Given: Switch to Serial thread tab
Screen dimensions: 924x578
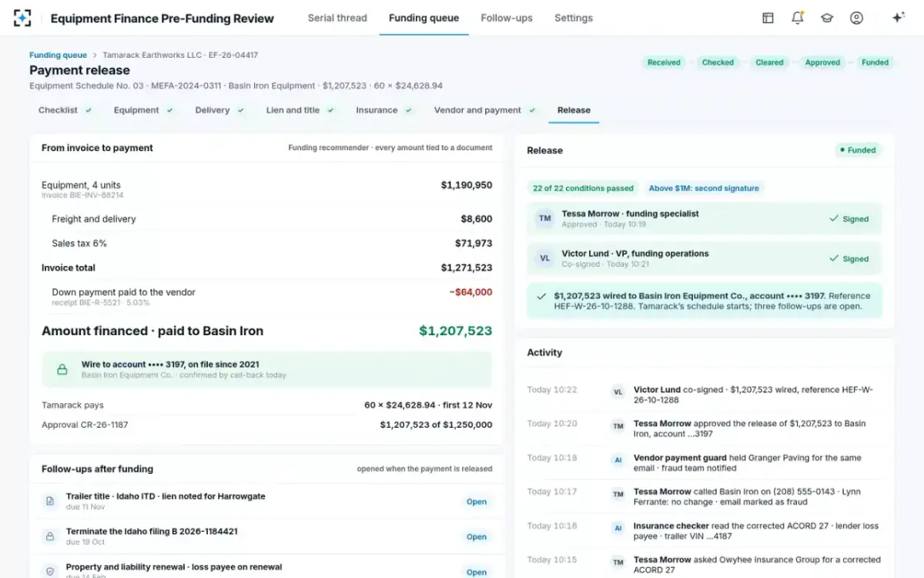Looking at the screenshot, I should click(337, 18).
